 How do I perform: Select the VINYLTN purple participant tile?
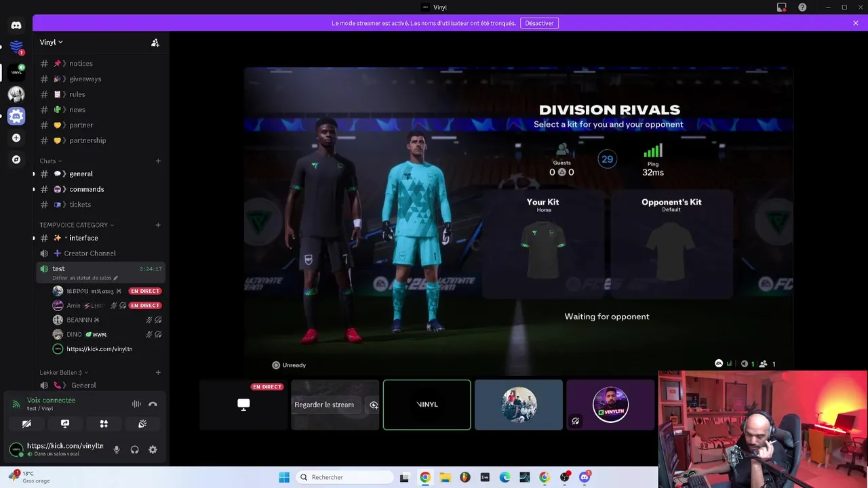pyautogui.click(x=610, y=405)
